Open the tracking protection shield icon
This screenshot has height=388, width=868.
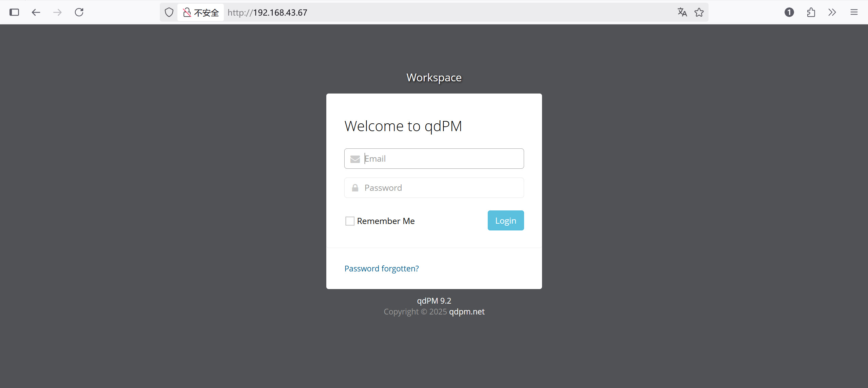[x=169, y=13]
